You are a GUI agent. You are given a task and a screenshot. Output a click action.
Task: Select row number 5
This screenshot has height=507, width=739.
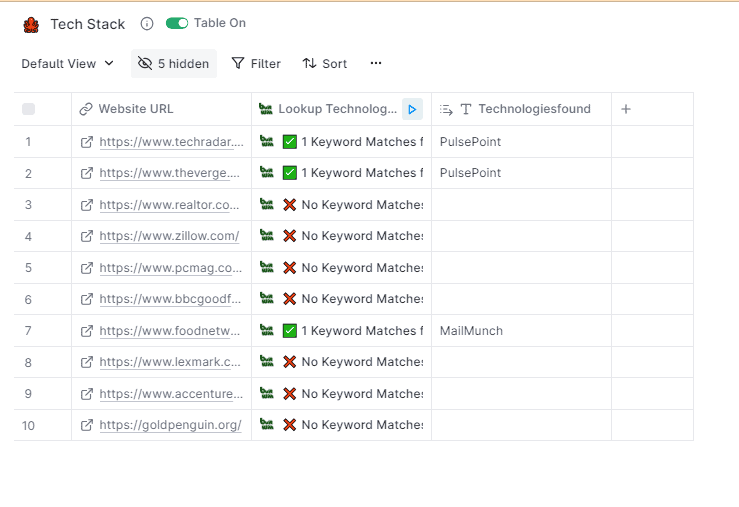[x=28, y=268]
